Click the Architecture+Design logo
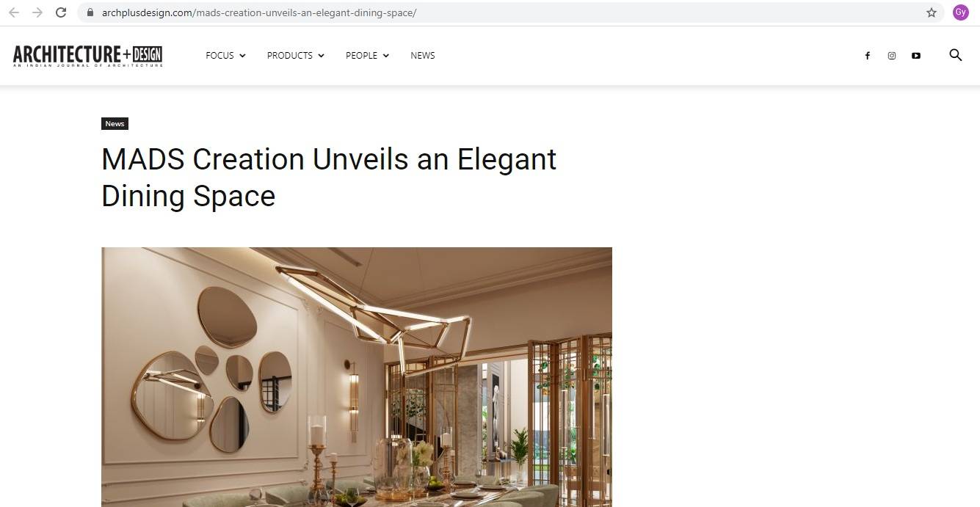The height and width of the screenshot is (507, 980). [87, 56]
